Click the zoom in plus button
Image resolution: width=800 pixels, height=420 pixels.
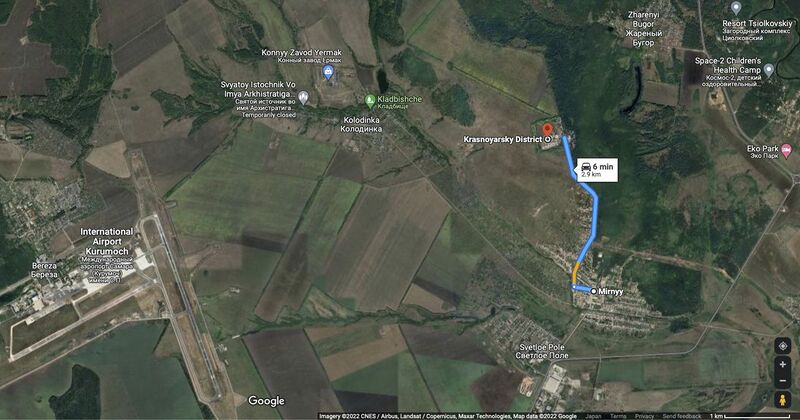tap(783, 364)
